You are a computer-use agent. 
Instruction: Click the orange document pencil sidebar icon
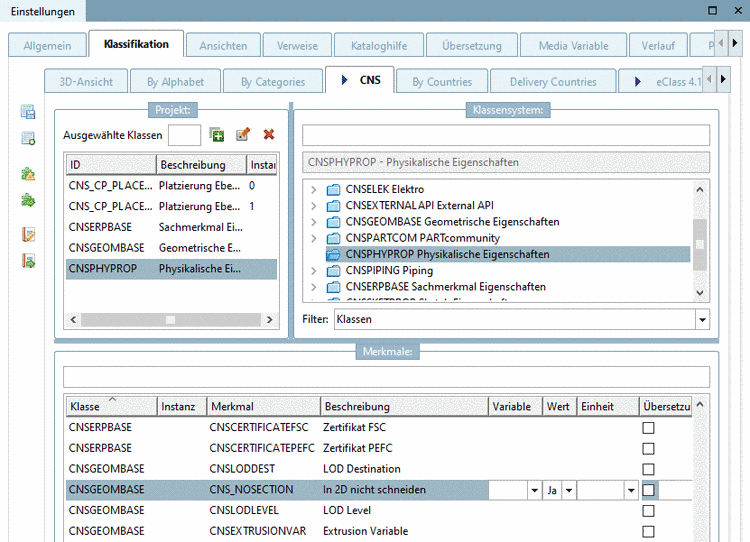click(28, 235)
